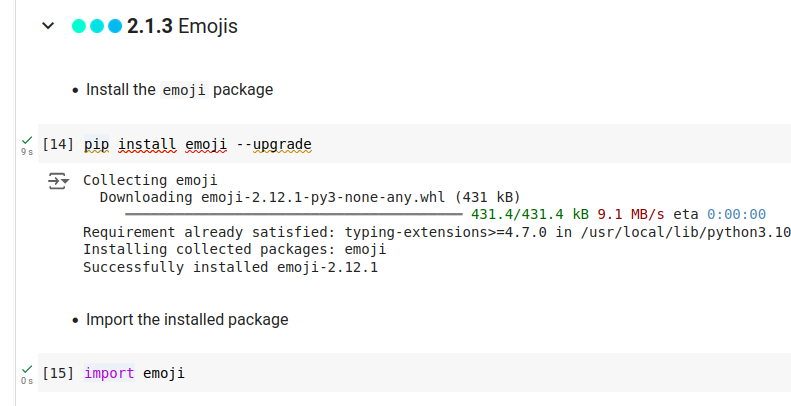The height and width of the screenshot is (406, 791).
Task: Click green check mark beside cell 15
Action: (x=26, y=370)
